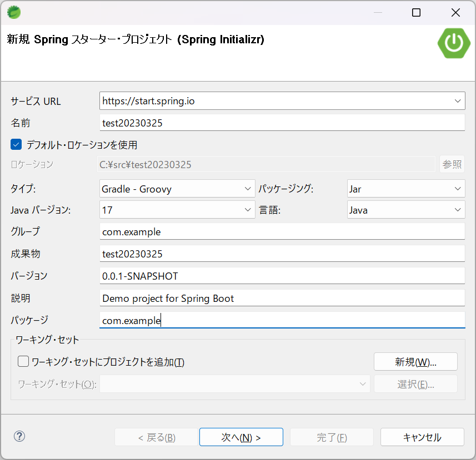Open the タイプ Gradle - Groovy dropdown
This screenshot has width=476, height=460.
(x=248, y=189)
